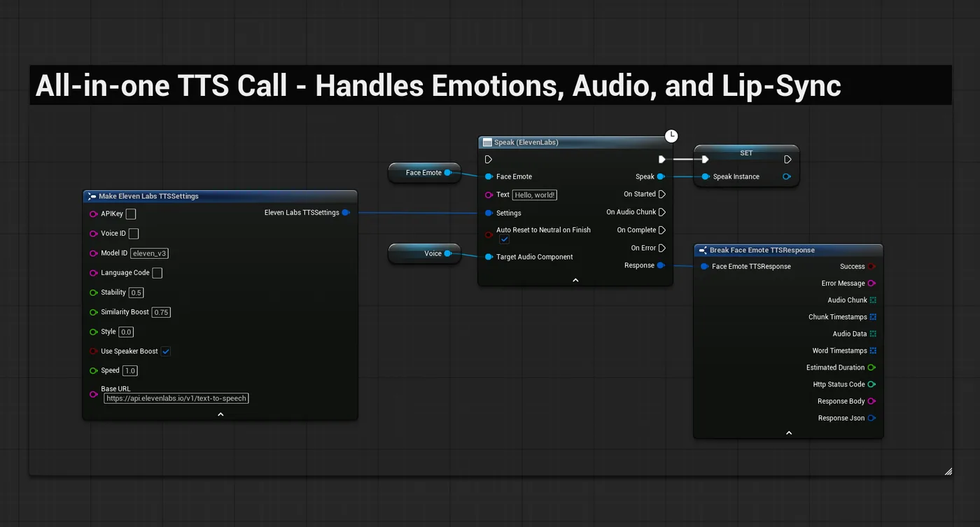Click the SET node input execution pin

[x=705, y=160]
